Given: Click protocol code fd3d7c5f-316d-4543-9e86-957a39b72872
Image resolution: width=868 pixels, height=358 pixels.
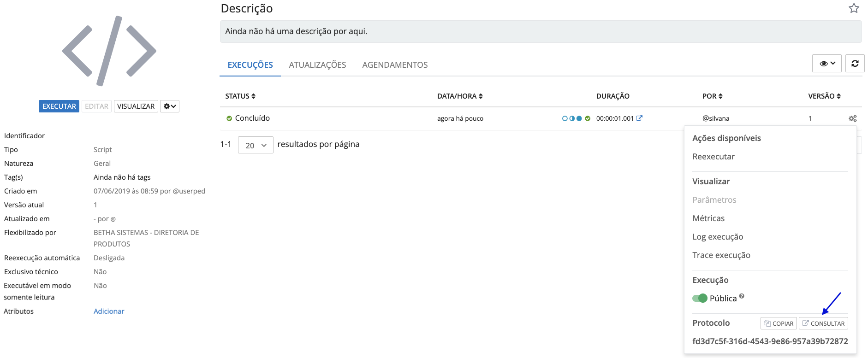Looking at the screenshot, I should (770, 341).
